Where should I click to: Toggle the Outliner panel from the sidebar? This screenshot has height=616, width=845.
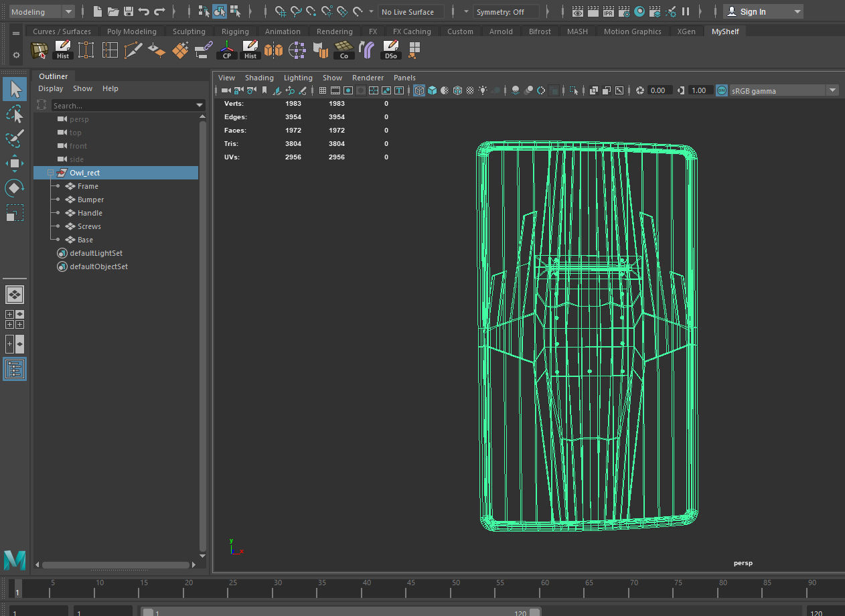15,369
